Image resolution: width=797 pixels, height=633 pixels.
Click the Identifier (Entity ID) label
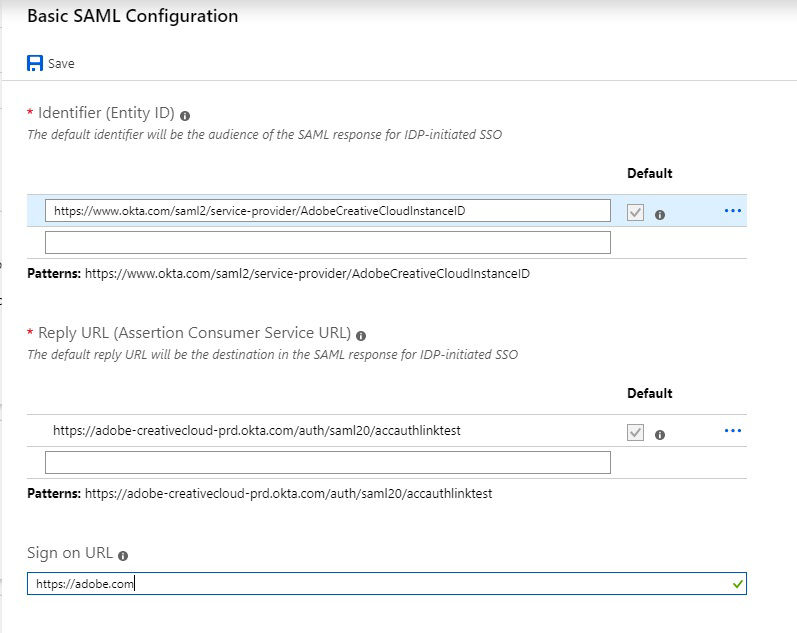(x=106, y=112)
